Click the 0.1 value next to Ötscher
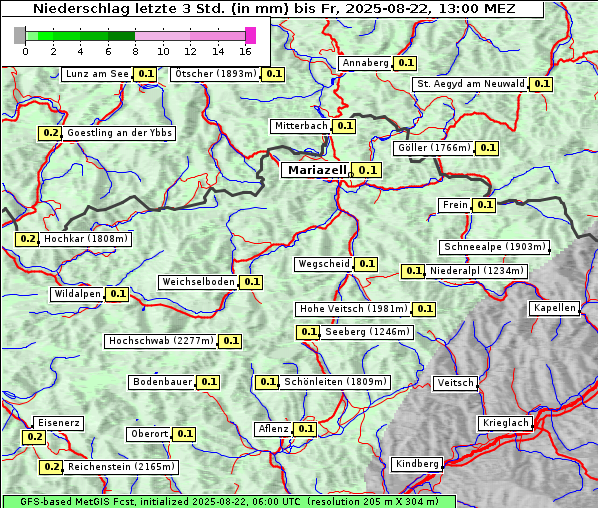This screenshot has height=508, width=598. pyautogui.click(x=273, y=74)
